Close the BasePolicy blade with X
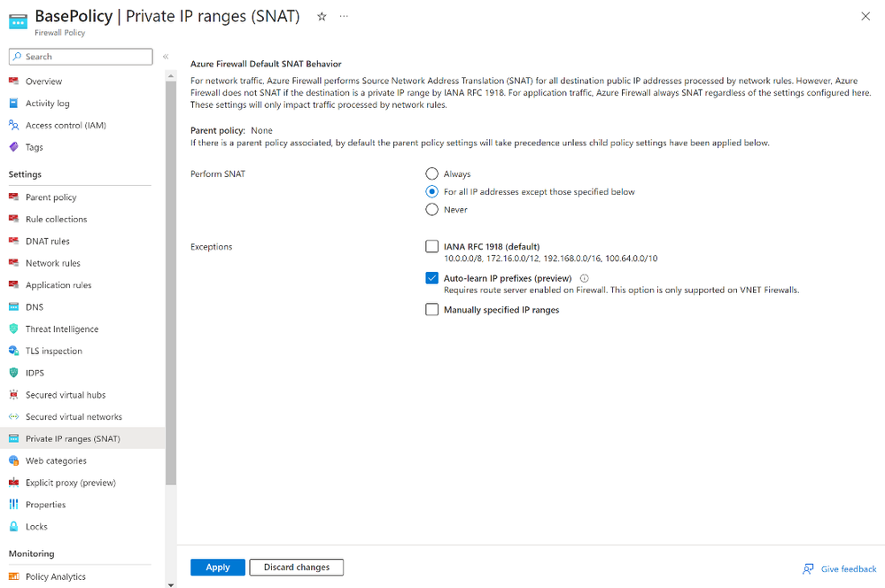 866,16
